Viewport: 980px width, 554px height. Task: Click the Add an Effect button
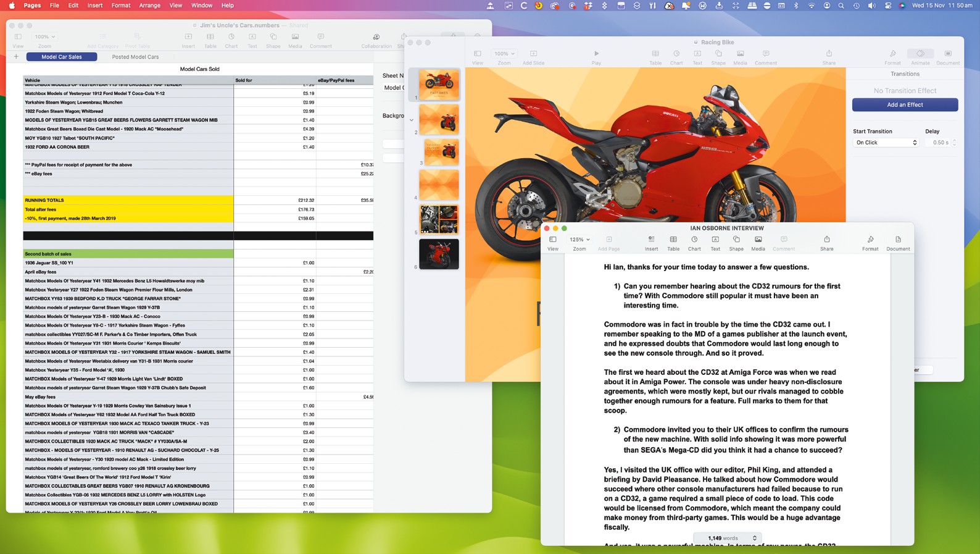coord(905,105)
